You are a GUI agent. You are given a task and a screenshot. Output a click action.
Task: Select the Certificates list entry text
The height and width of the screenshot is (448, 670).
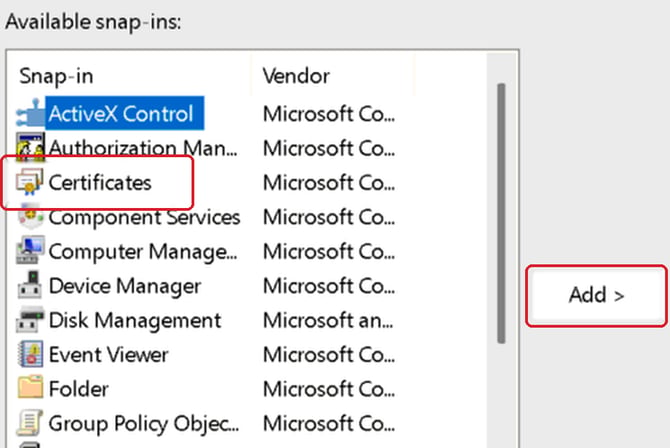pos(100,183)
